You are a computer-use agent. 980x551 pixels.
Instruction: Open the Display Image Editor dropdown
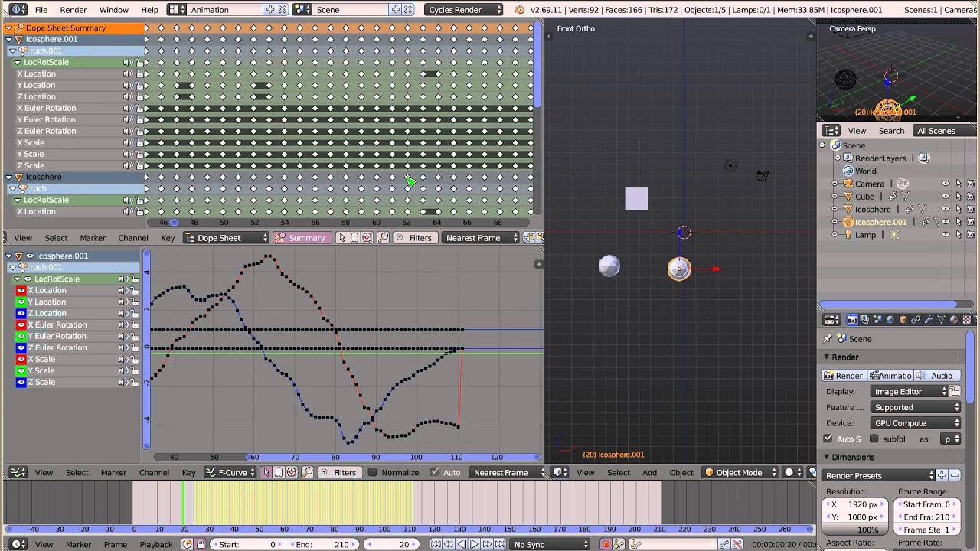pos(910,391)
